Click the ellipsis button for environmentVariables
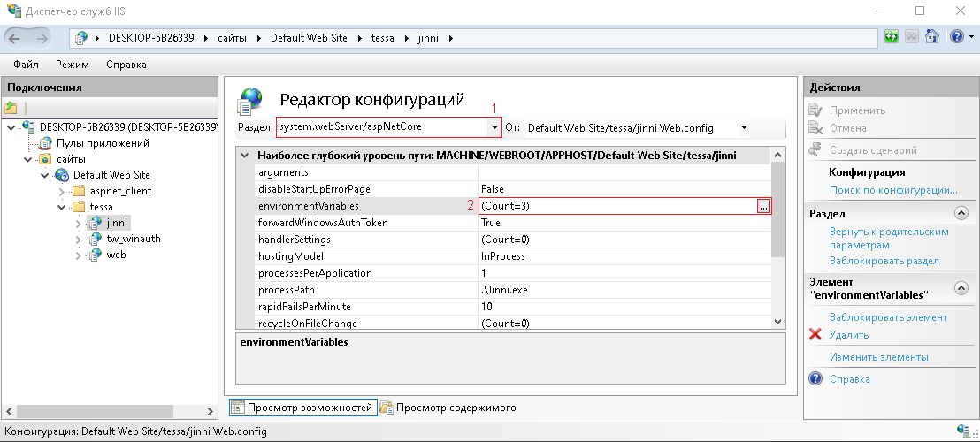This screenshot has height=442, width=980. (763, 206)
